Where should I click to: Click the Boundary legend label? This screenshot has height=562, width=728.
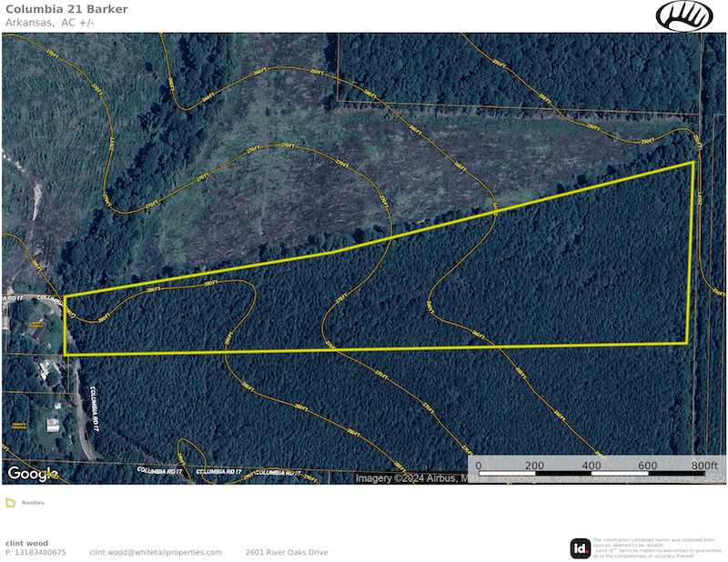[33, 502]
